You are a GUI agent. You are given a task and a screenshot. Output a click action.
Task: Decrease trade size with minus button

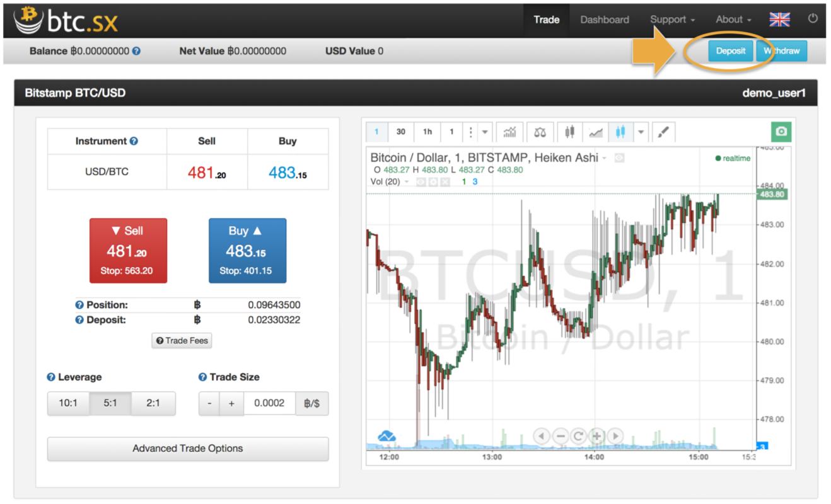pos(209,403)
